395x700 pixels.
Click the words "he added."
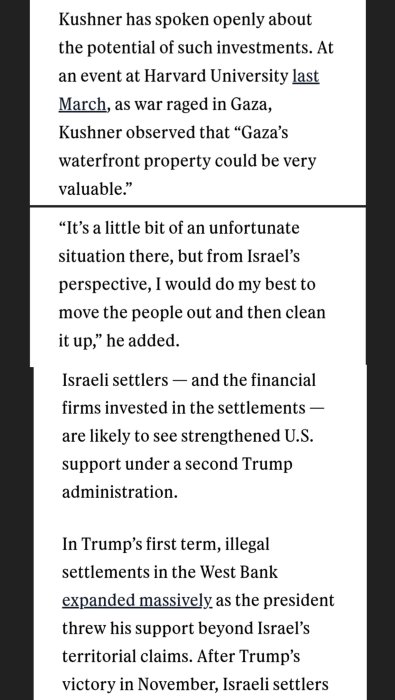pyautogui.click(x=143, y=341)
